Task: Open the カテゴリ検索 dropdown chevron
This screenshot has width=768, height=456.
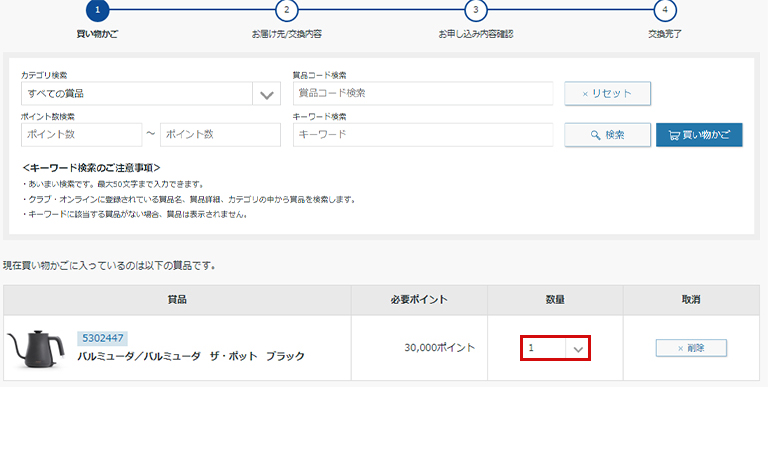Action: [266, 94]
